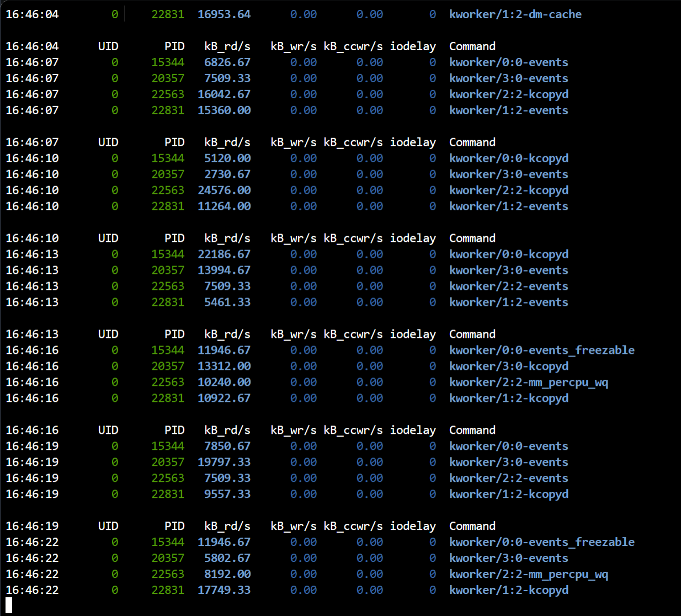
Task: Click the value 11264.00
Action: tap(224, 206)
